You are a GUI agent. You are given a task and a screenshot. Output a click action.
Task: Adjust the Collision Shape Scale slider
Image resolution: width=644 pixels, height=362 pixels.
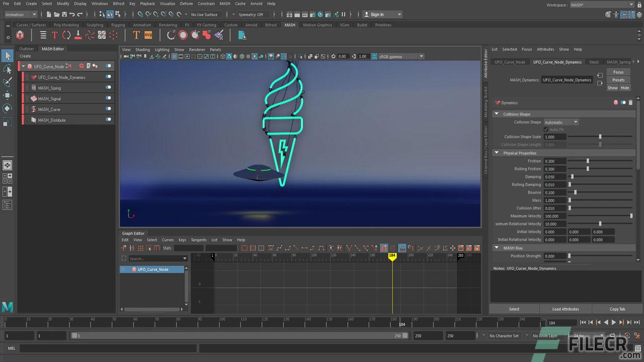click(600, 137)
